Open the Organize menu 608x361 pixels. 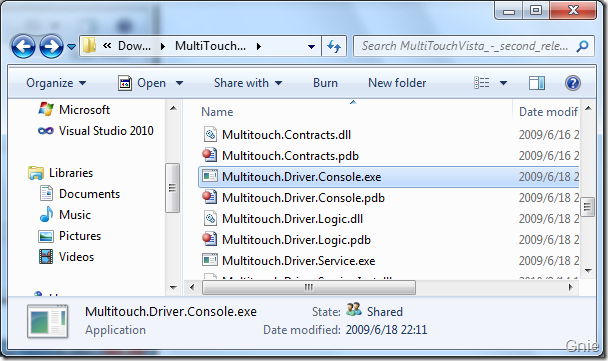tap(56, 83)
